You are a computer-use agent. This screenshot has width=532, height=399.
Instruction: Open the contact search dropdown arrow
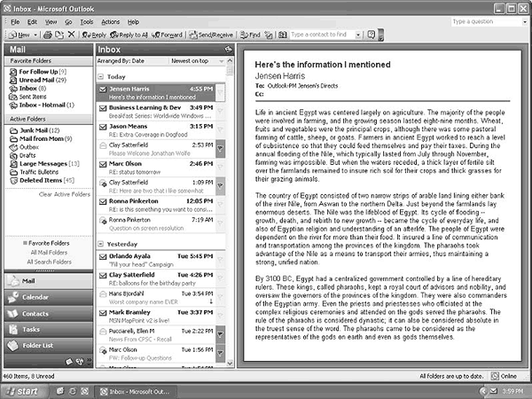358,35
